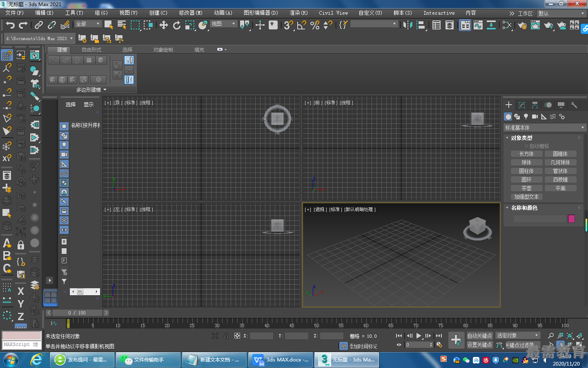Open the 视图 reference coordinate dropdown
Viewport: 588px width, 368px height.
click(x=223, y=24)
